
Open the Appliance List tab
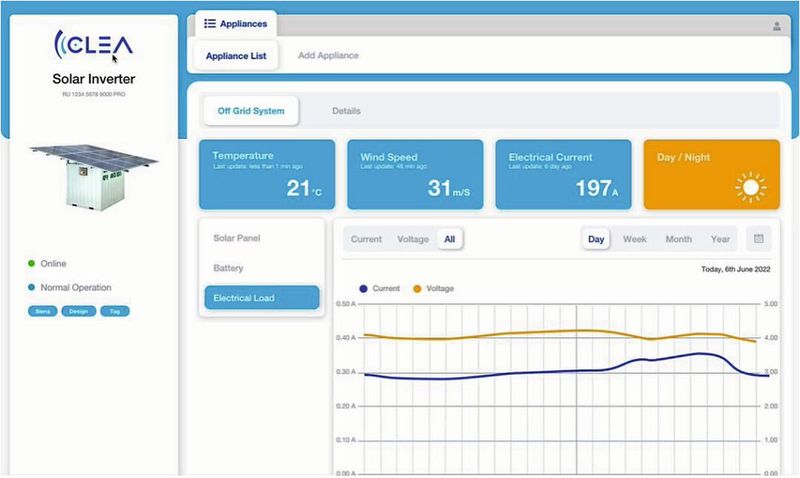[236, 56]
